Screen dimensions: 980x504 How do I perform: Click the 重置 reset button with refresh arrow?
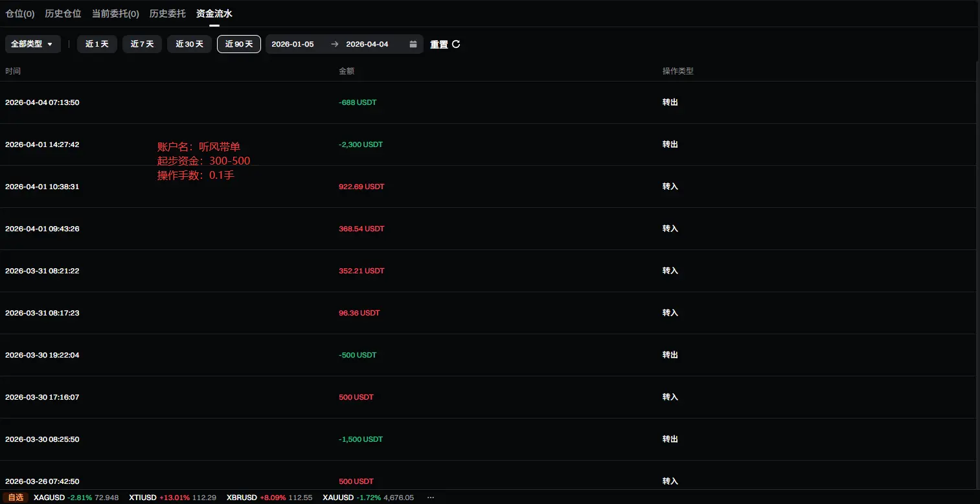click(445, 44)
